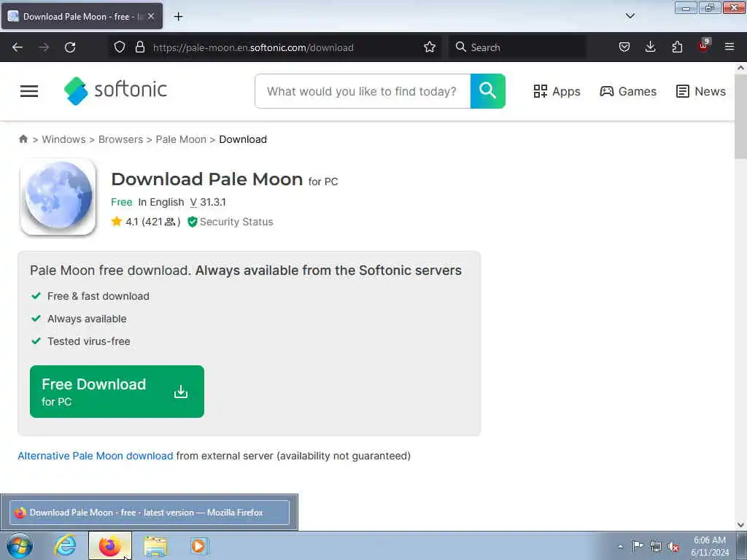Viewport: 747px width, 560px height.
Task: Open the Apps section
Action: coord(557,91)
